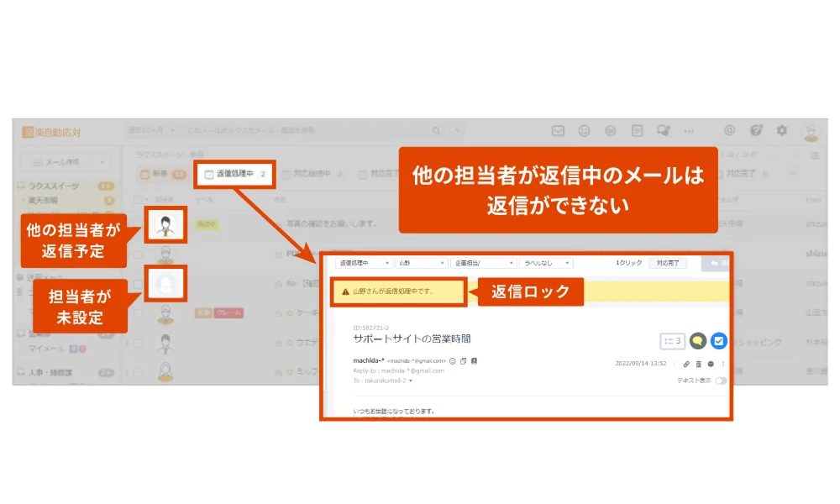Screen dimensions: 840x504
Task: Switch to the 対応完了 0 tab
Action: [x=742, y=174]
